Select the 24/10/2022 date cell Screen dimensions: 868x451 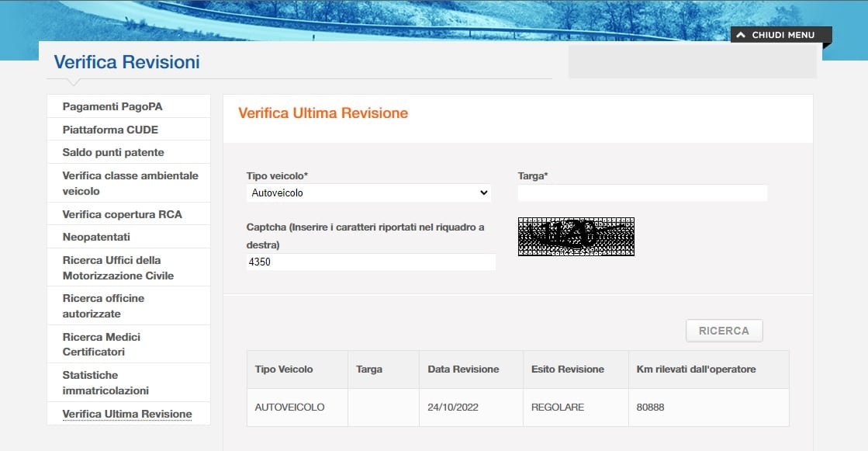(471, 408)
